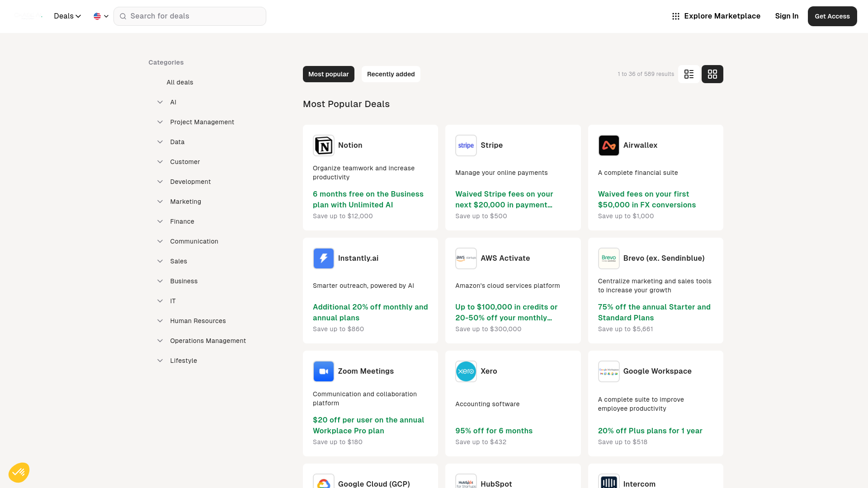868x488 pixels.
Task: Click the Operations Management category label
Action: pos(208,341)
